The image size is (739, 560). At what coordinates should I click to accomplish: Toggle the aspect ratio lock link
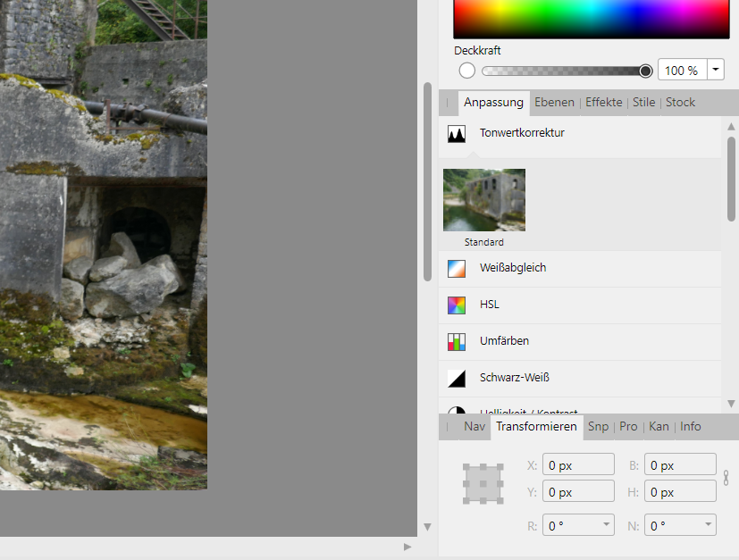click(x=726, y=478)
